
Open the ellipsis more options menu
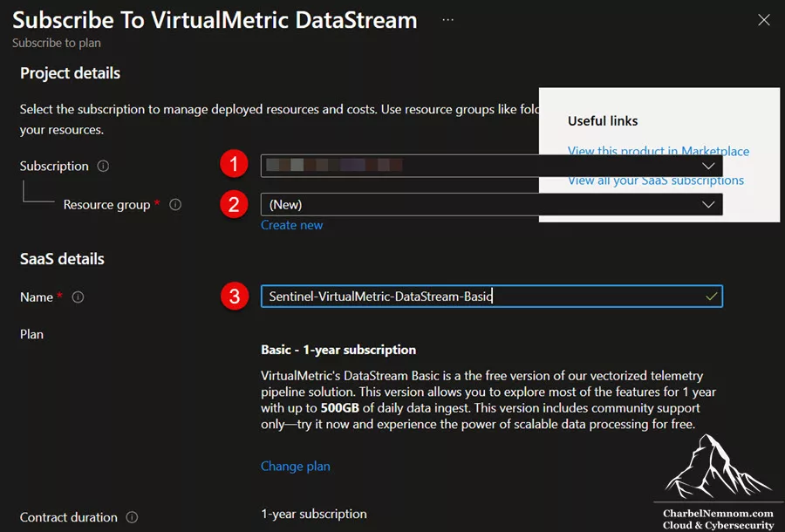(x=447, y=20)
